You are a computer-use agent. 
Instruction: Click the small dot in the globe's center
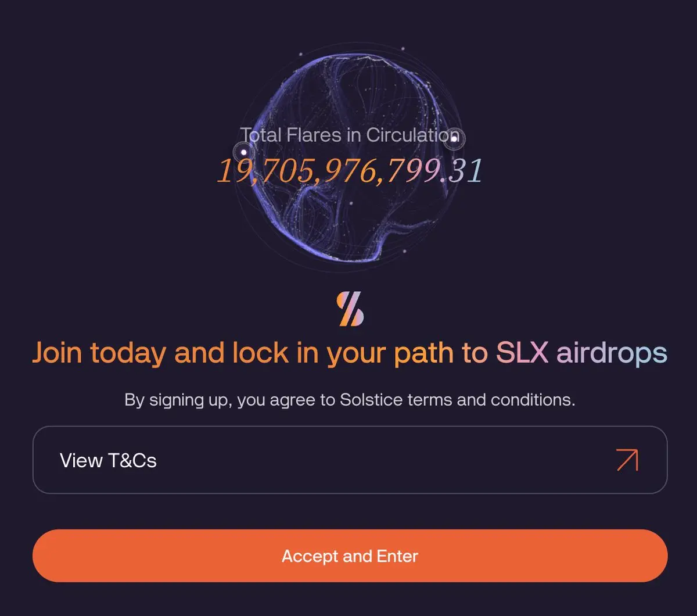[x=351, y=203]
